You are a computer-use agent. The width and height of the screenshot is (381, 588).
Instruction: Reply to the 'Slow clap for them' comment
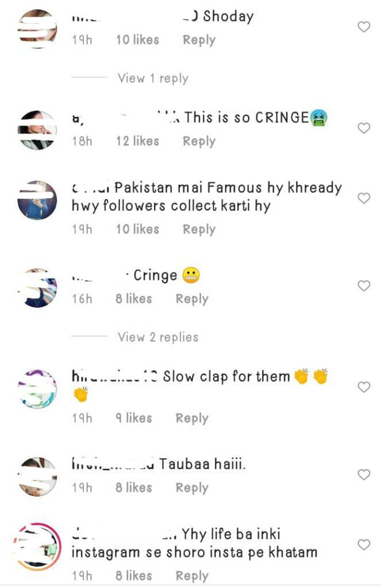pos(192,419)
